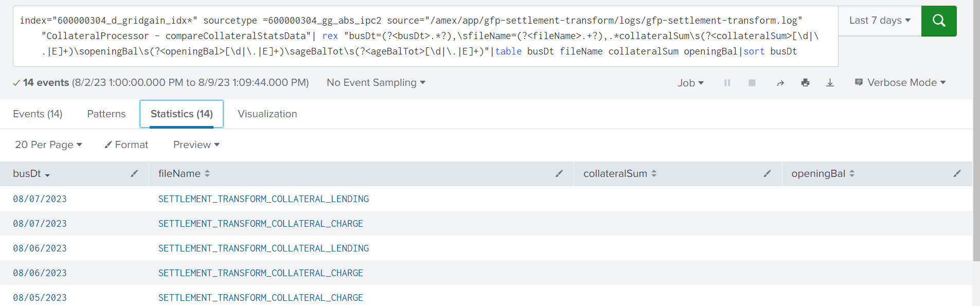Click the 14 events status text
Viewport: 980px width, 306px height.
[x=46, y=82]
